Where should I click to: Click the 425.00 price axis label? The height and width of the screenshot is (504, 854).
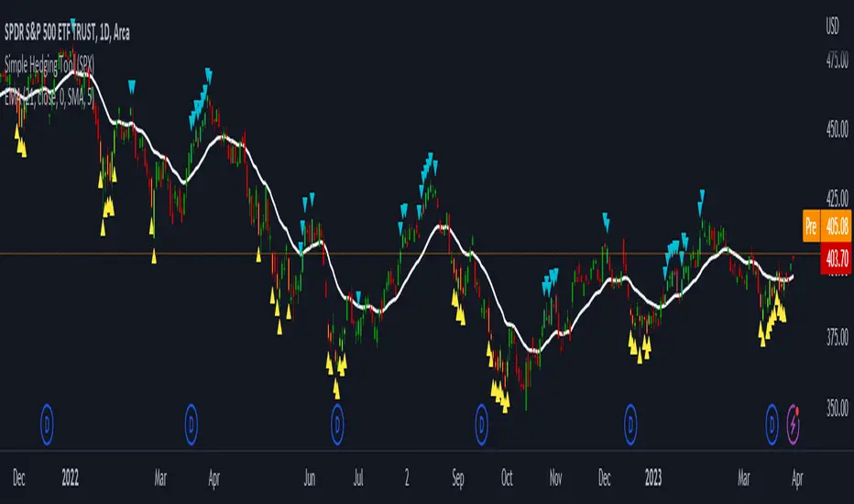tap(837, 197)
